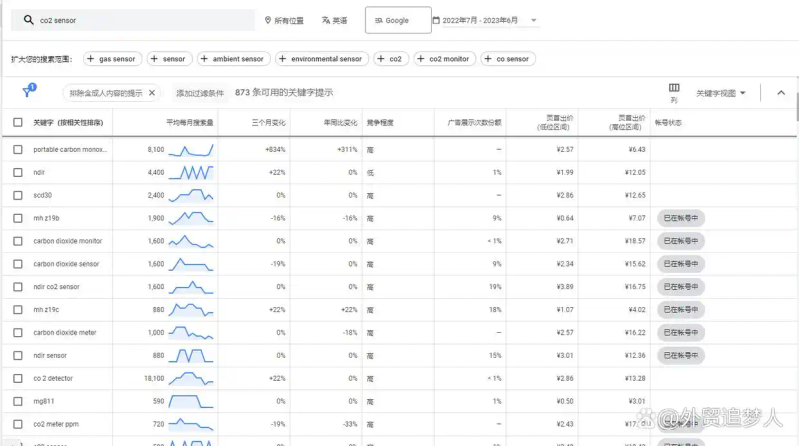Sort by top of page bid low range
The width and height of the screenshot is (799, 446).
pos(555,122)
